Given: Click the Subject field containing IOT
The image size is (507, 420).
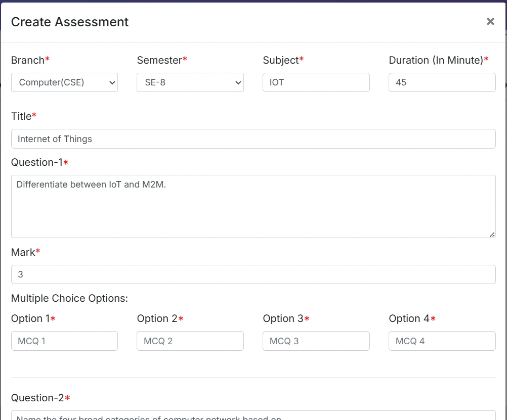Looking at the screenshot, I should (x=316, y=82).
